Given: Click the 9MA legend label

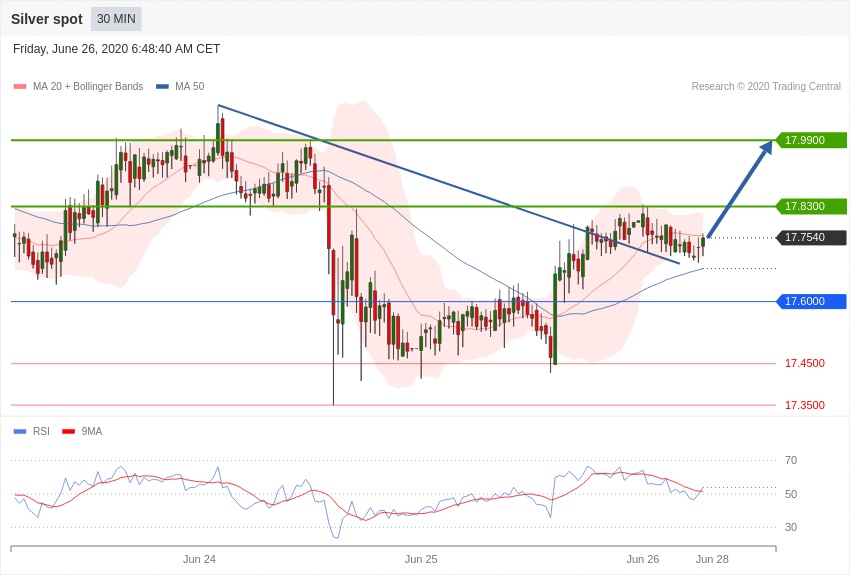Looking at the screenshot, I should [92, 431].
